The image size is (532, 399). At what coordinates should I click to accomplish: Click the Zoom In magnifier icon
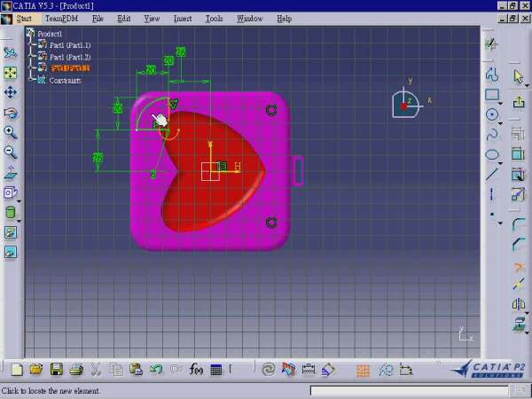[10, 133]
